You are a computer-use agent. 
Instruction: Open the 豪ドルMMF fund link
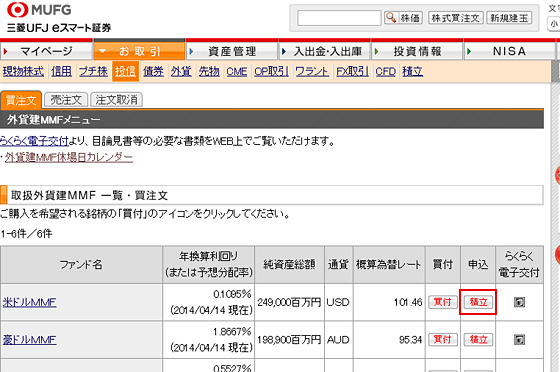point(30,339)
